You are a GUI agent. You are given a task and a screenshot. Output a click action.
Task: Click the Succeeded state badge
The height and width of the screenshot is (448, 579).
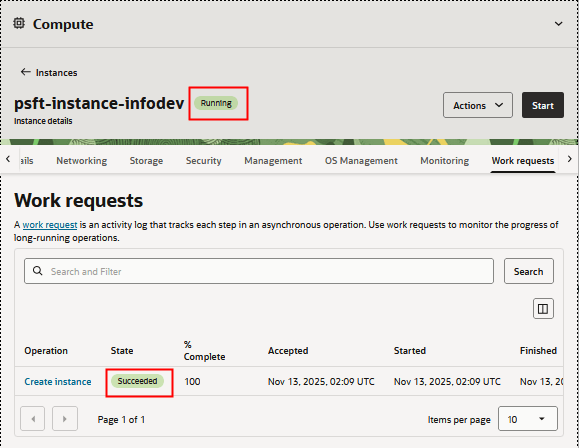pyautogui.click(x=137, y=381)
